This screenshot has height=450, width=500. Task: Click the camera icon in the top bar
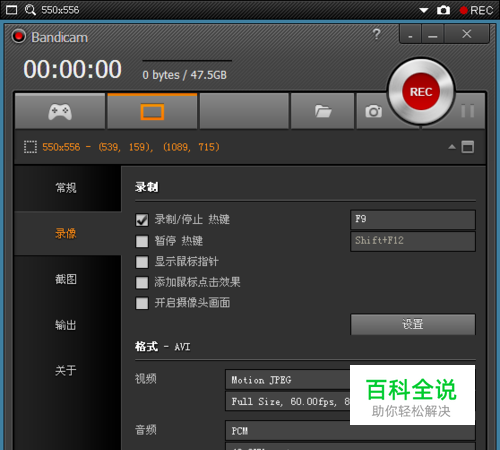pos(443,10)
